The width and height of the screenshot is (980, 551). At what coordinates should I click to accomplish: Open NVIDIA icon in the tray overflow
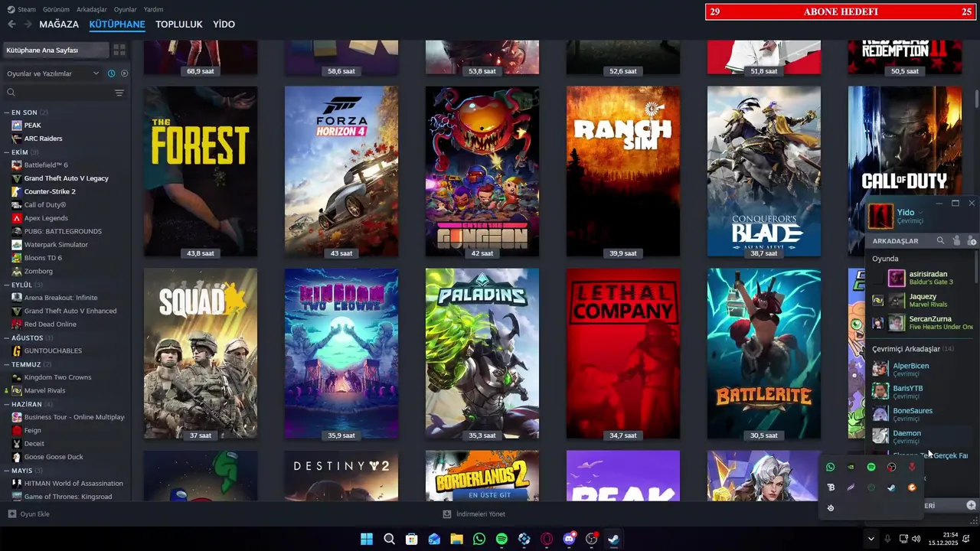[851, 467]
